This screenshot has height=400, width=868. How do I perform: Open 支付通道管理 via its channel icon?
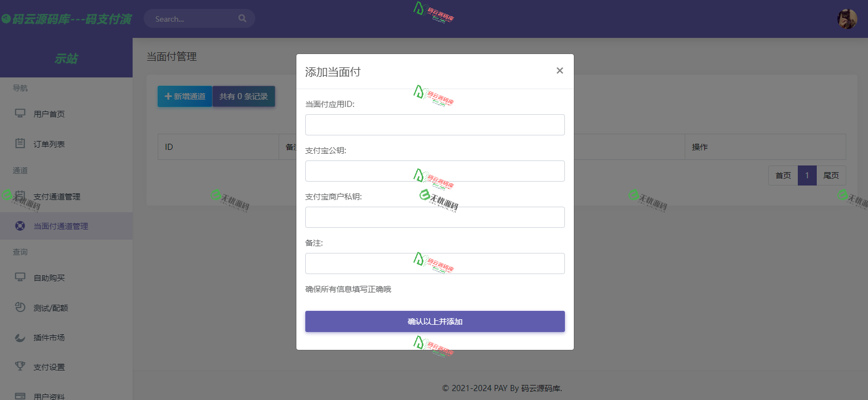pyautogui.click(x=19, y=197)
